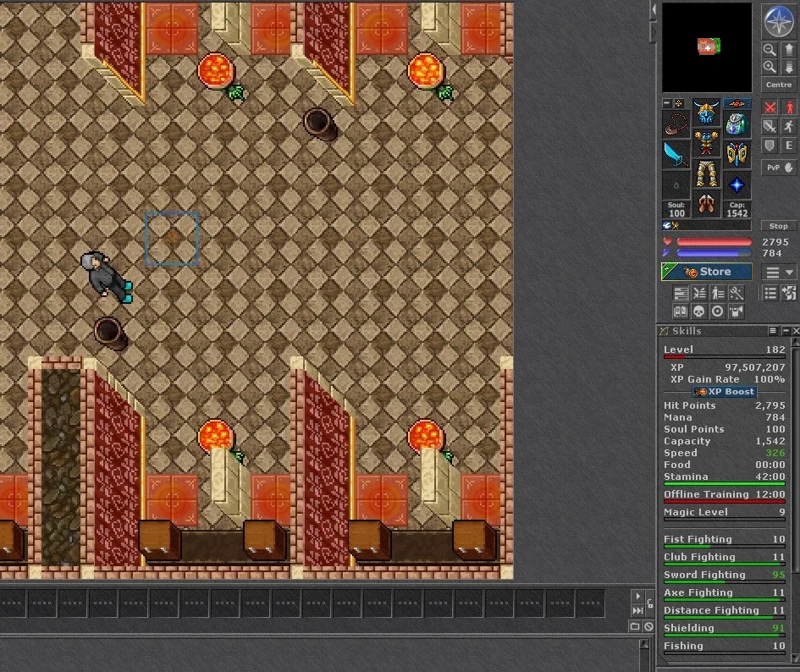The width and height of the screenshot is (800, 672).
Task: Minimize the Skills panel
Action: coord(786,331)
